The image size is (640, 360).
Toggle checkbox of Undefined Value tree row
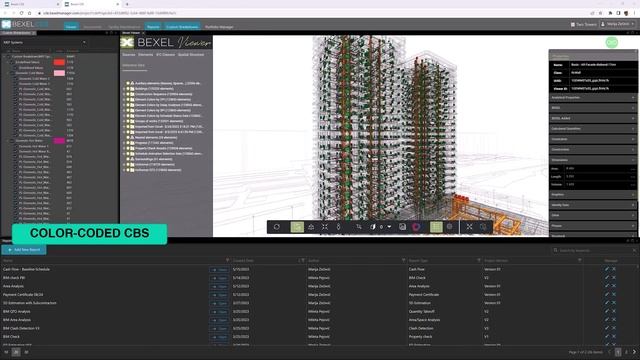12,62
